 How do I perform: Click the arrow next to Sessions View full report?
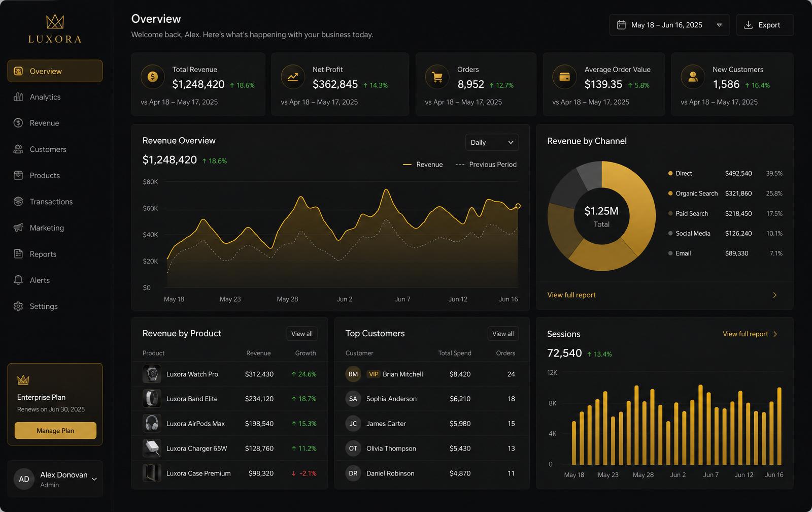775,334
